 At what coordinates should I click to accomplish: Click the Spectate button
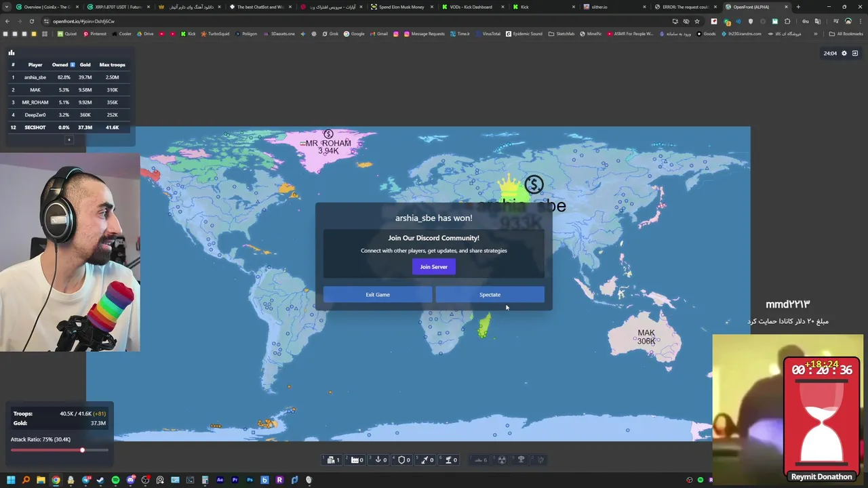[x=490, y=295]
